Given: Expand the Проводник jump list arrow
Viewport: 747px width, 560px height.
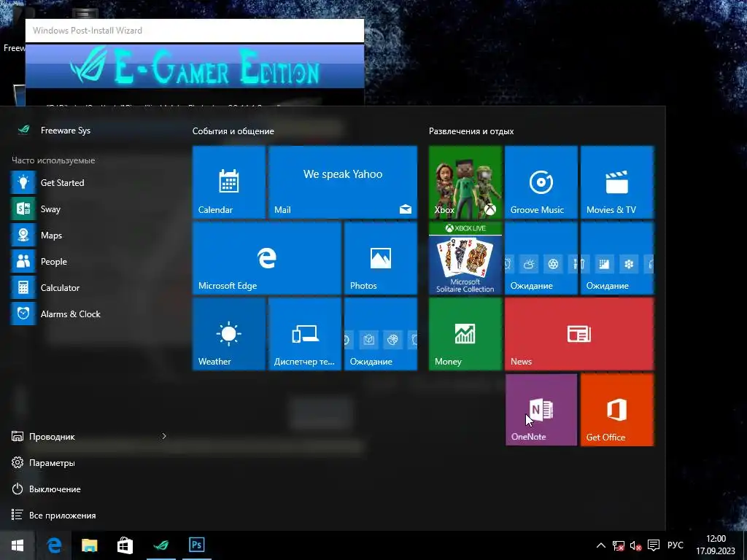Looking at the screenshot, I should (x=164, y=436).
